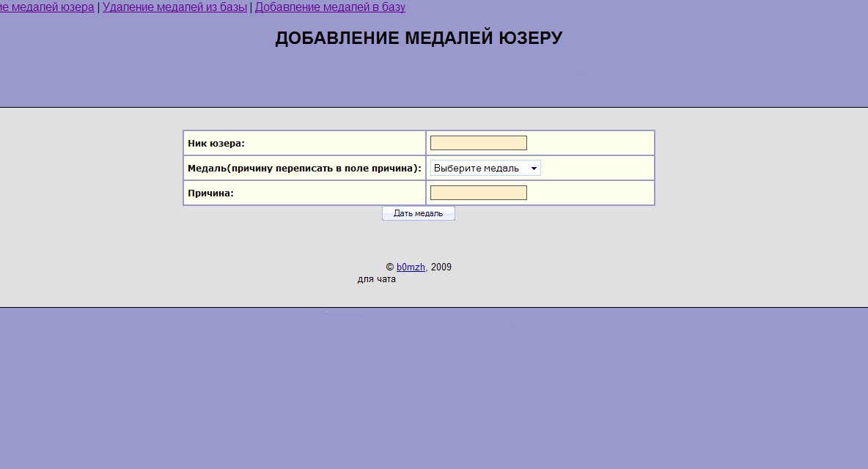Follow the b0mzh author link

(x=411, y=267)
